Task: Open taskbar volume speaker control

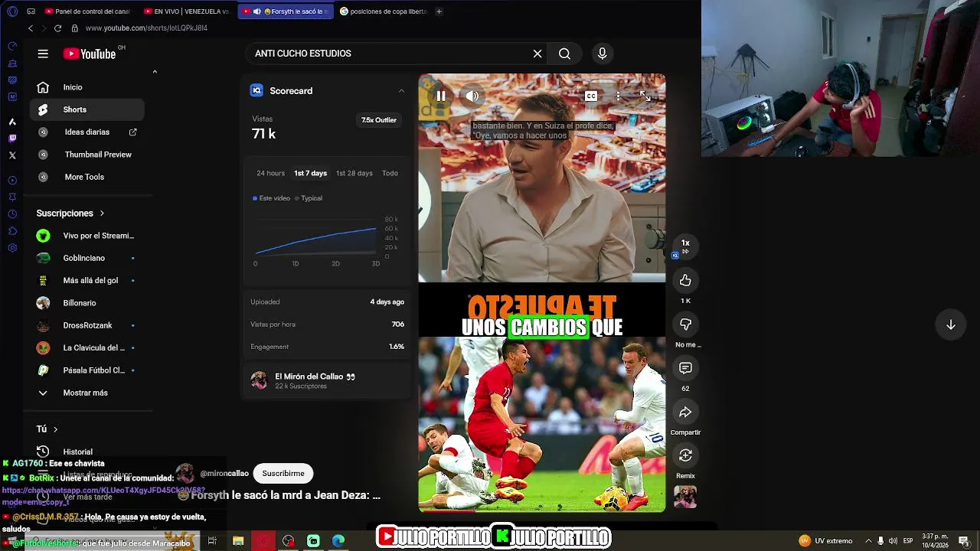Action: 893,541
